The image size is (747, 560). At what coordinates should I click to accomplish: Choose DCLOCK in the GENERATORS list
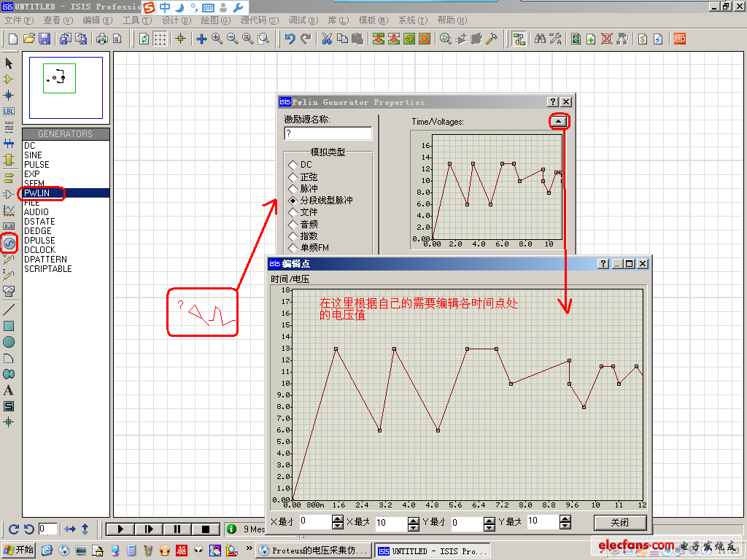[40, 250]
